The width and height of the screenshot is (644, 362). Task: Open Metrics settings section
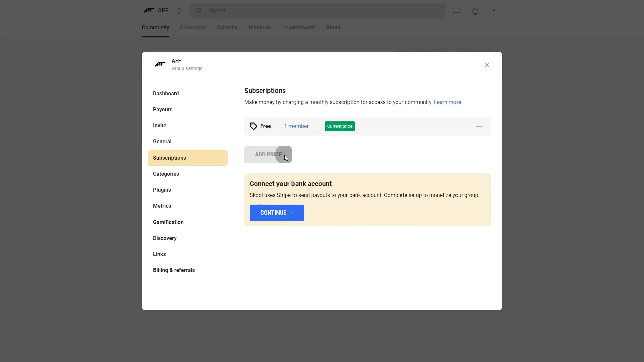point(187,206)
